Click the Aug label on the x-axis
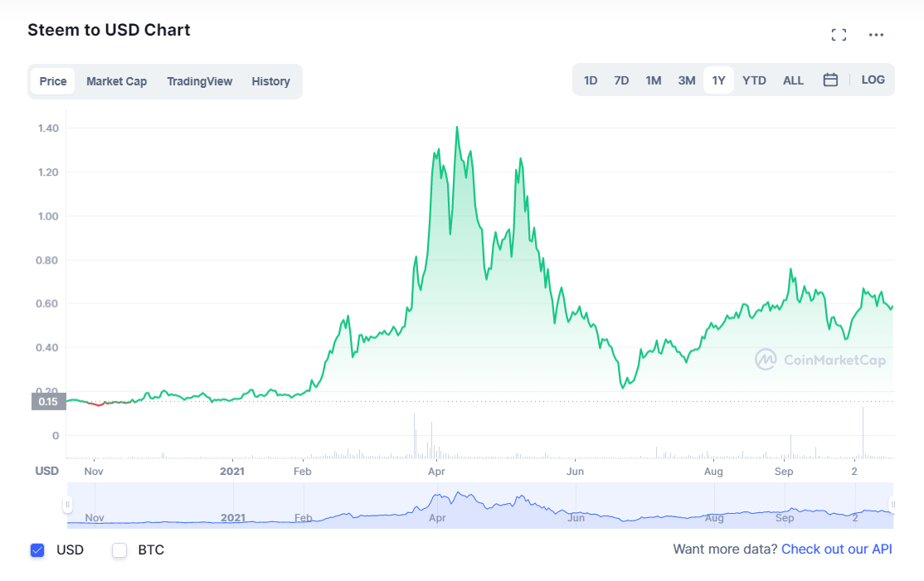 pos(713,471)
